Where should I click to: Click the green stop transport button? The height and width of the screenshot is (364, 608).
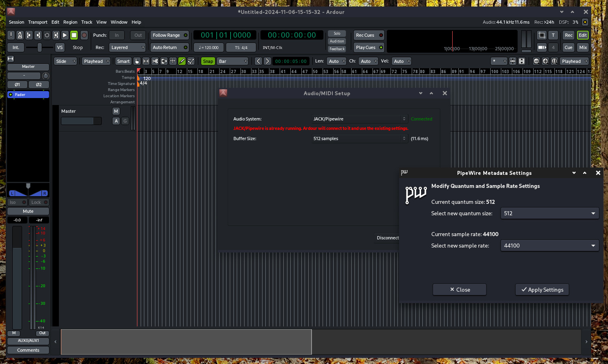(x=74, y=35)
